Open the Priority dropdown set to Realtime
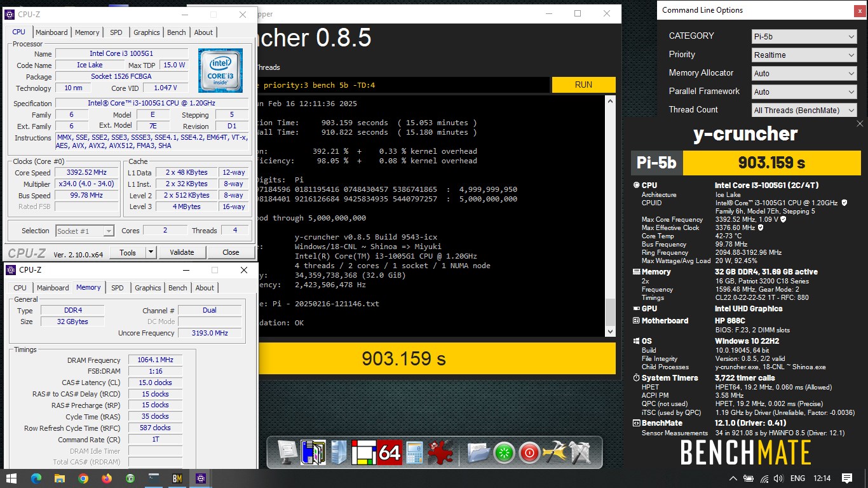The width and height of the screenshot is (868, 488). click(804, 55)
